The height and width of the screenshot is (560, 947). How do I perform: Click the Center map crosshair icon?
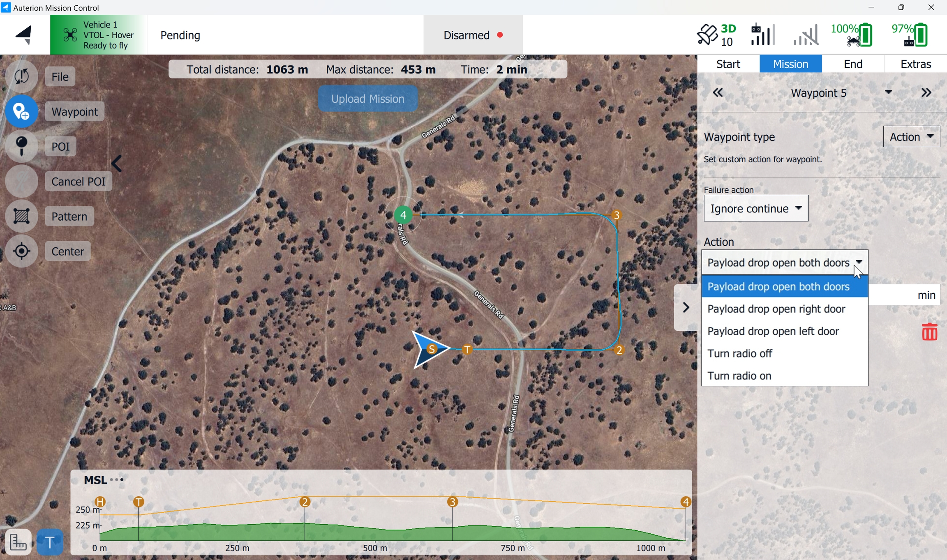coord(21,251)
